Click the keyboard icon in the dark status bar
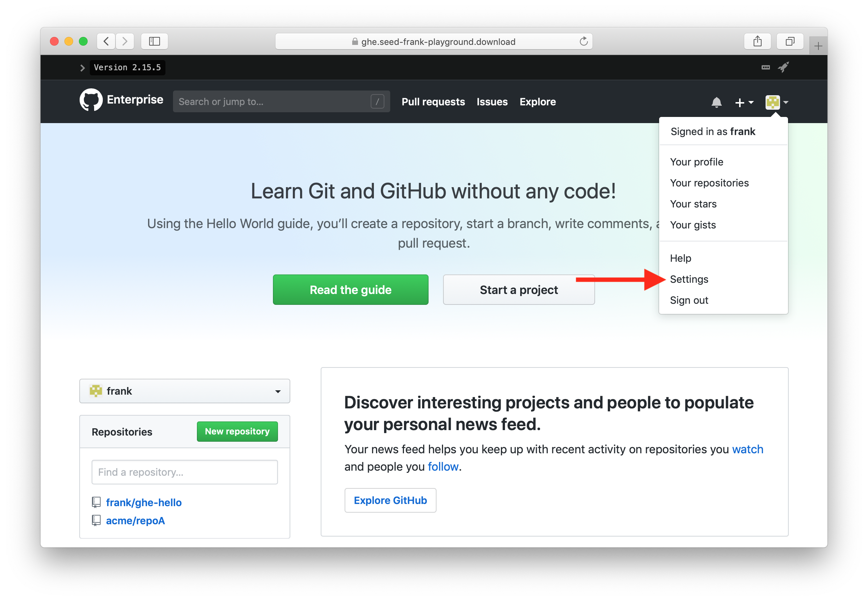 766,67
